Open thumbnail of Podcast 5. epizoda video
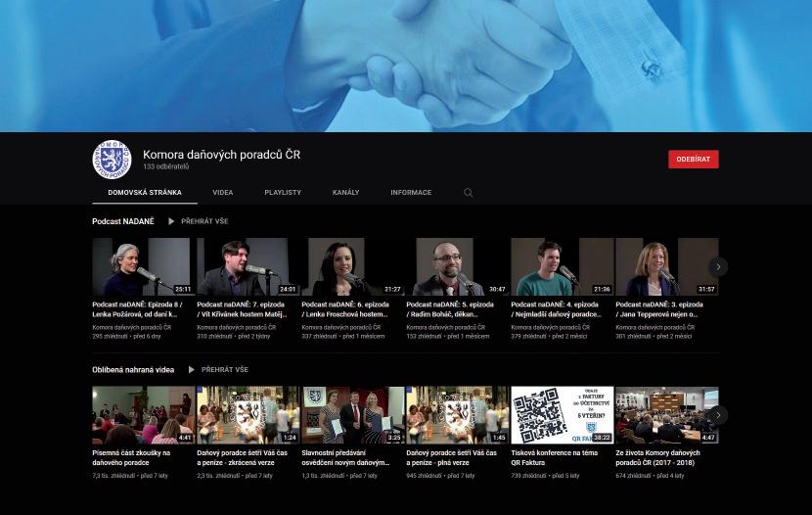 pos(457,267)
